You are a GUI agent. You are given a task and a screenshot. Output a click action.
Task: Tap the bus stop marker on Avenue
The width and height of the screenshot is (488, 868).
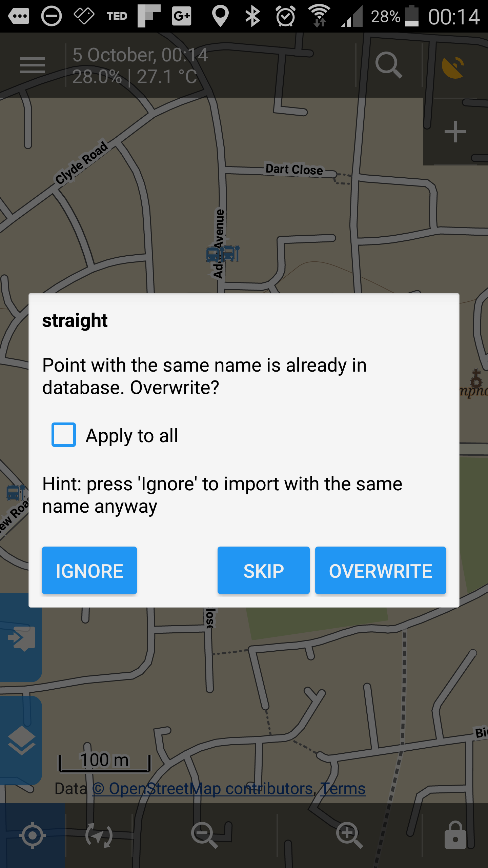pyautogui.click(x=223, y=254)
